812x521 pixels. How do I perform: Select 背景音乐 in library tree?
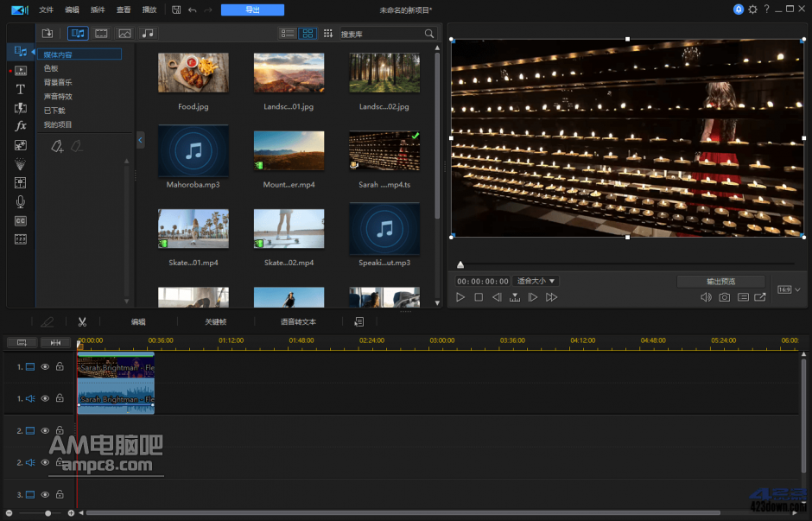point(58,82)
